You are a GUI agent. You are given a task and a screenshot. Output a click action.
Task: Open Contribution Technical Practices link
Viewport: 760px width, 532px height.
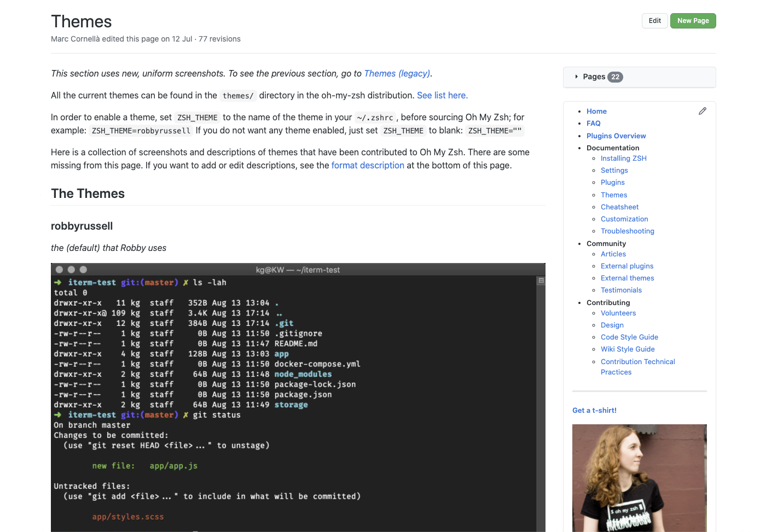pyautogui.click(x=637, y=367)
